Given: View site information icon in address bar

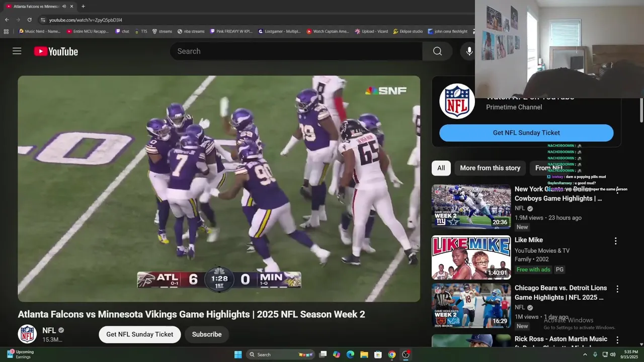Looking at the screenshot, I should pos(43,20).
